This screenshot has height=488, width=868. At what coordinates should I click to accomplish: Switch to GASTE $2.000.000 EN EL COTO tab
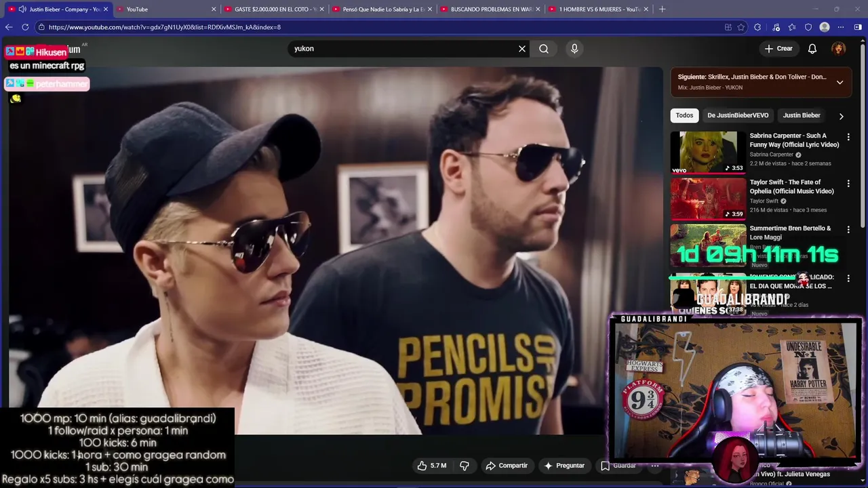tap(275, 9)
